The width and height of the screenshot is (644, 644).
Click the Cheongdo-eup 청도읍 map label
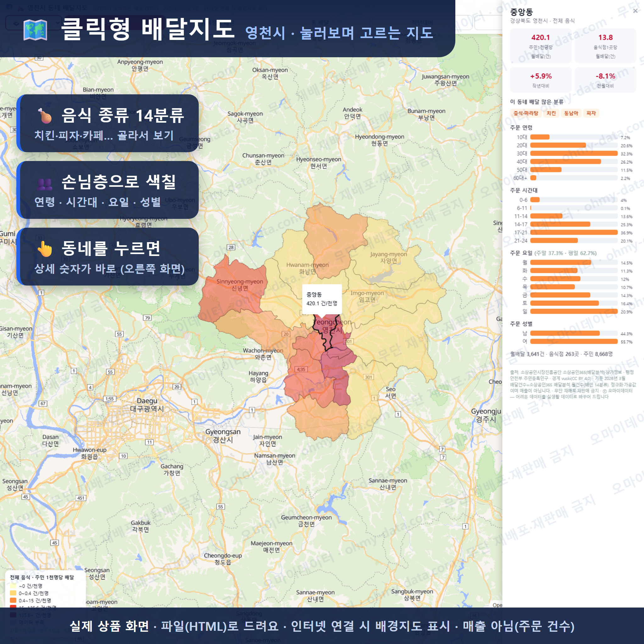pos(223,559)
